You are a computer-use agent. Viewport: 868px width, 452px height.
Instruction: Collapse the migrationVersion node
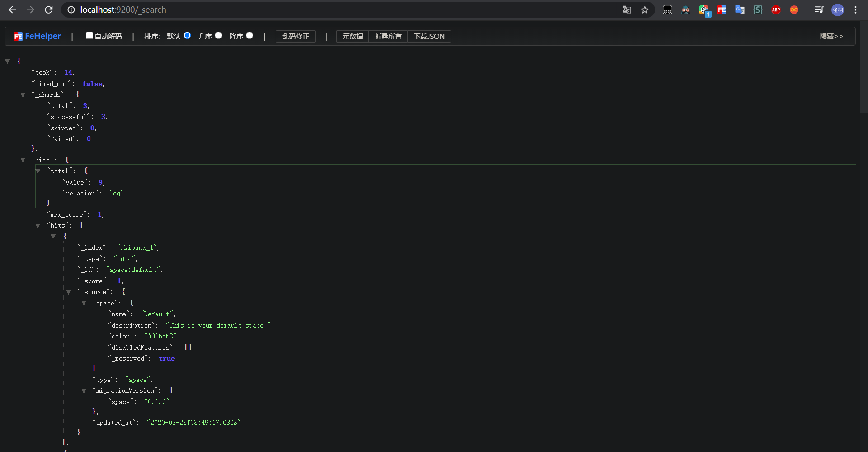pyautogui.click(x=84, y=391)
